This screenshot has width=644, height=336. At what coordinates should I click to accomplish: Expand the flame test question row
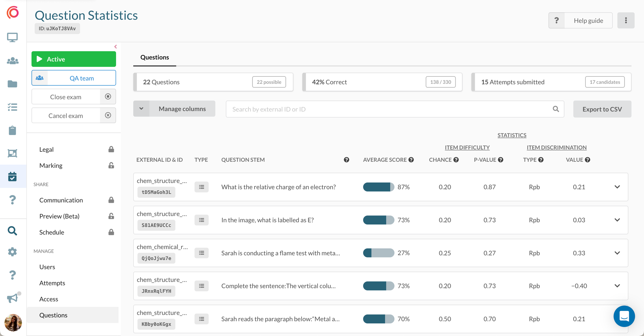[x=617, y=253]
